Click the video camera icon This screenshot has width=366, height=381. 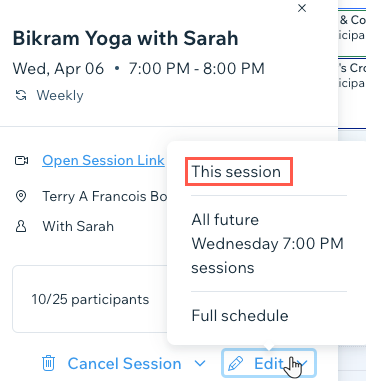(x=22, y=161)
